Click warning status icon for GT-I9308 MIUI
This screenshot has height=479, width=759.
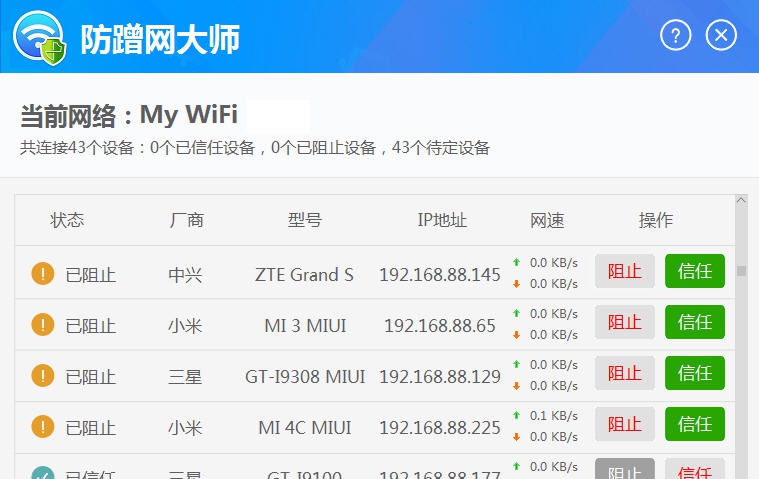pos(43,375)
